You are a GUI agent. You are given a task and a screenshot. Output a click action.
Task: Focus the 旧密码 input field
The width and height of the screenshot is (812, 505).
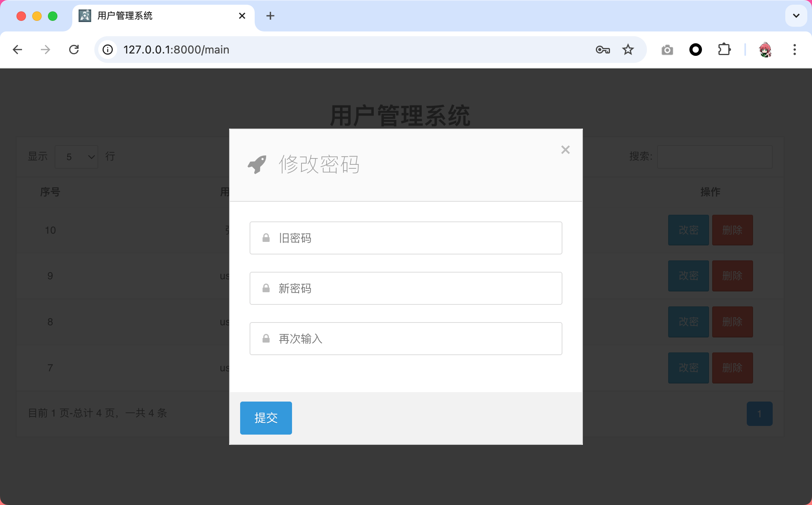pyautogui.click(x=406, y=238)
